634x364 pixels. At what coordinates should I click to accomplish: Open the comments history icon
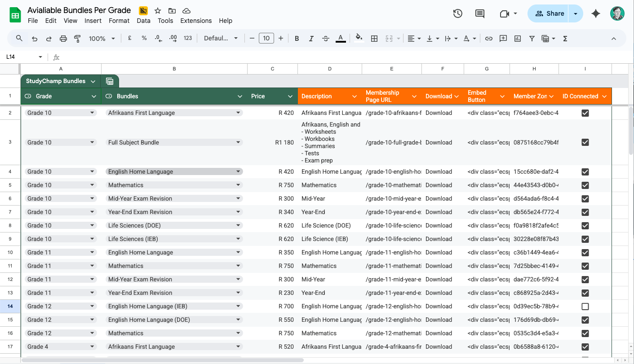coord(480,13)
